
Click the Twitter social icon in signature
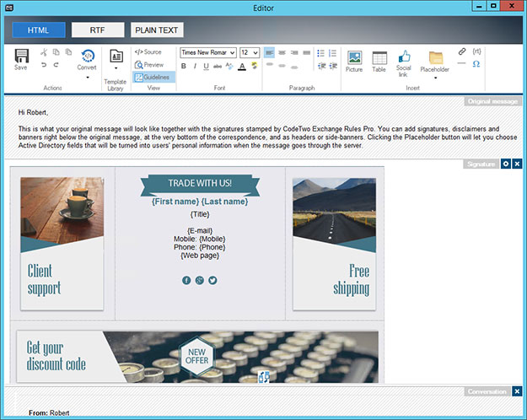point(212,280)
